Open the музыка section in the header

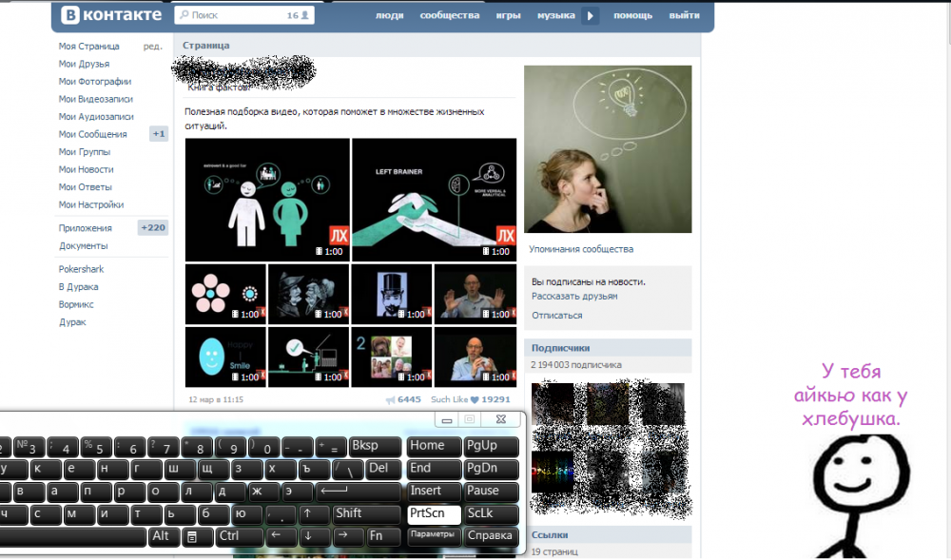[x=555, y=15]
